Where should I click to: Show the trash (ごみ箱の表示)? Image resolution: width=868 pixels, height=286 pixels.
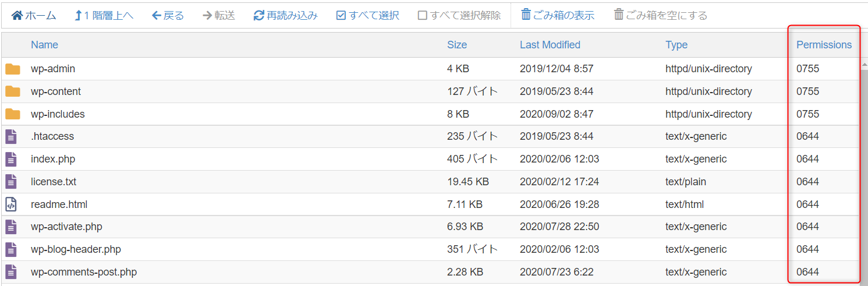point(526,15)
